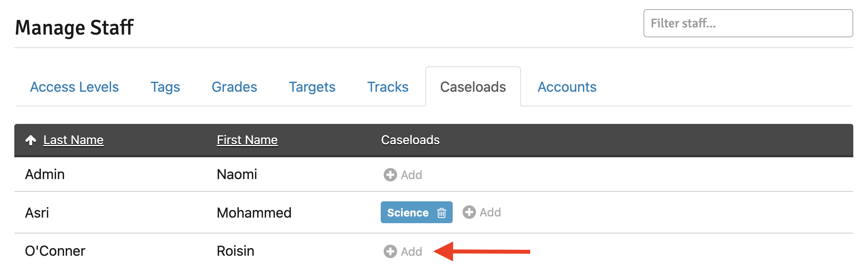Click the Add text for Mohammed Asri
The height and width of the screenshot is (274, 868).
click(x=490, y=212)
